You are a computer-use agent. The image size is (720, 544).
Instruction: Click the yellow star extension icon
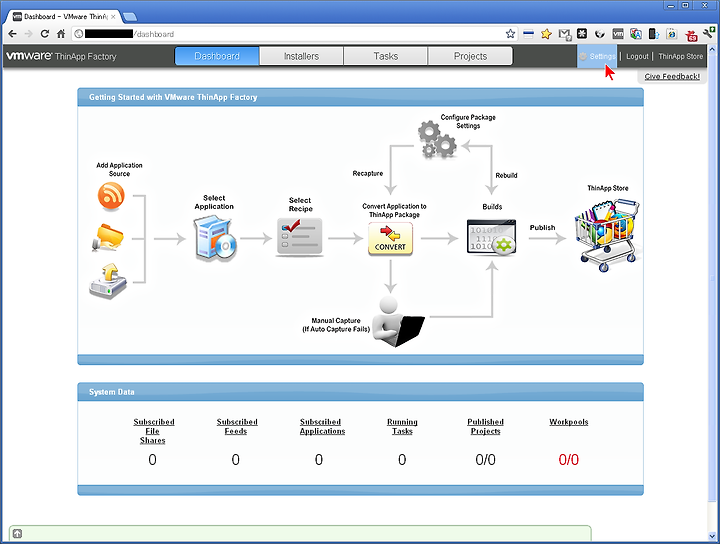coord(546,34)
